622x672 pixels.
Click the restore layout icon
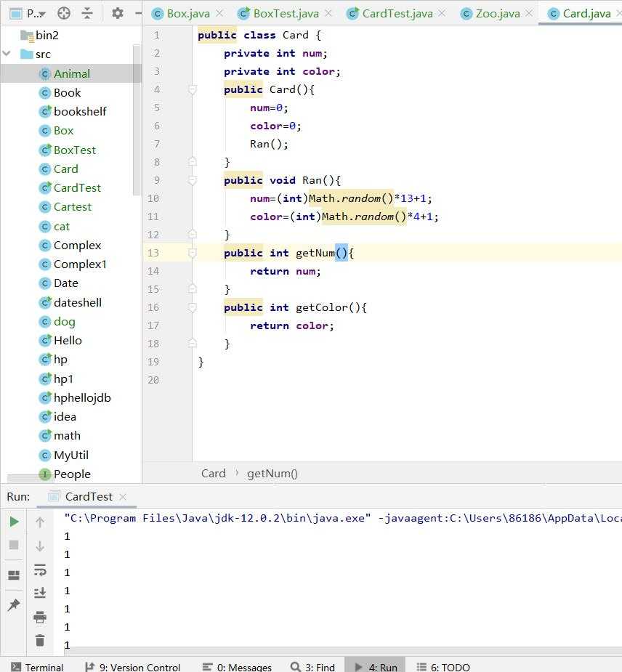pos(14,575)
